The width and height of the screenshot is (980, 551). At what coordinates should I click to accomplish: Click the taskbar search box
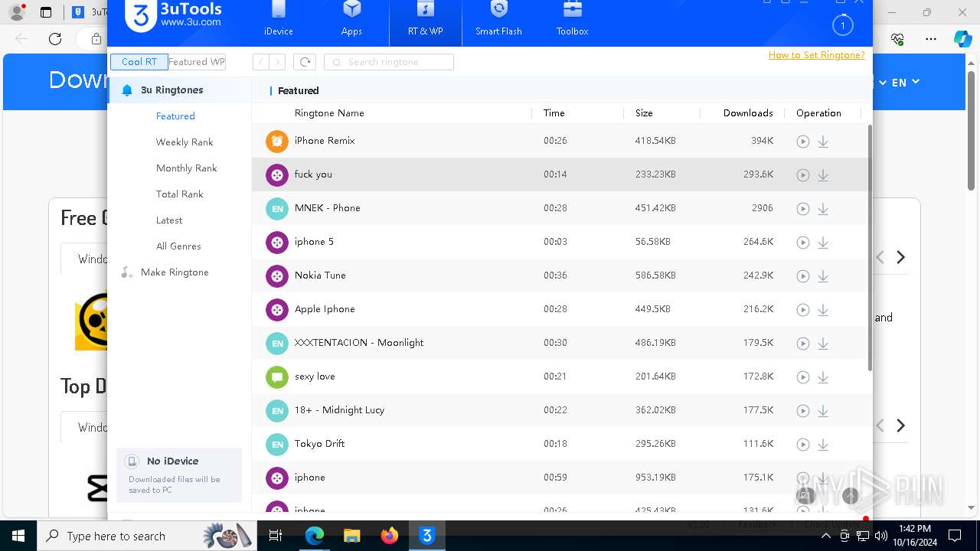coord(147,536)
